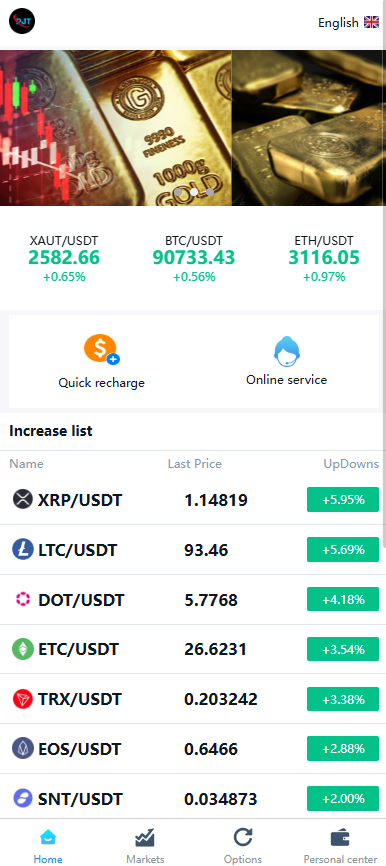Click the app logo at top left

click(22, 22)
